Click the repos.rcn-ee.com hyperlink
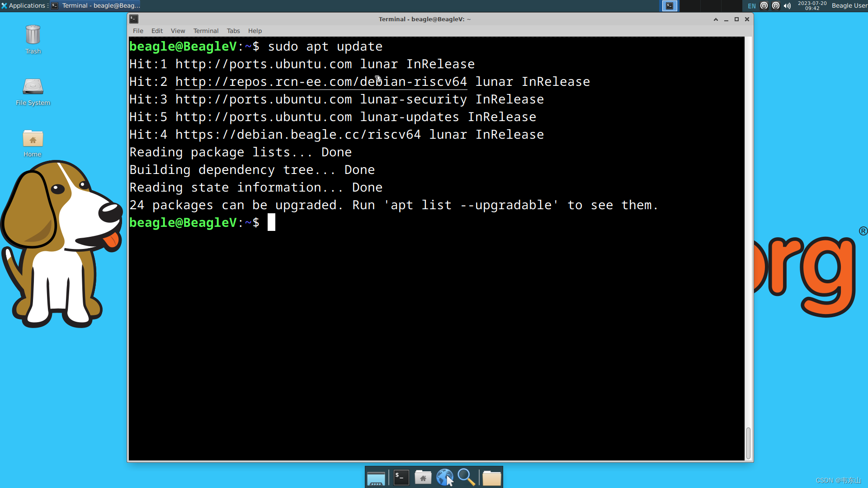Image resolution: width=868 pixels, height=488 pixels. (x=322, y=82)
